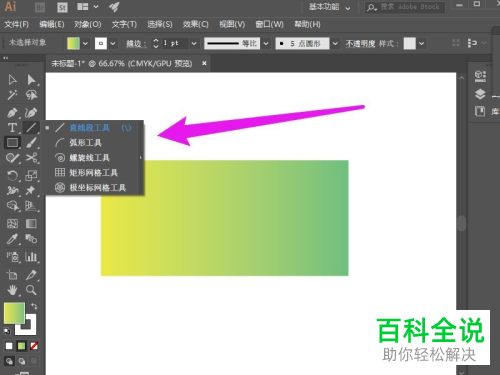Viewport: 500px width, 375px height.
Task: Set paint mode to solid Color
Action: tap(9, 346)
